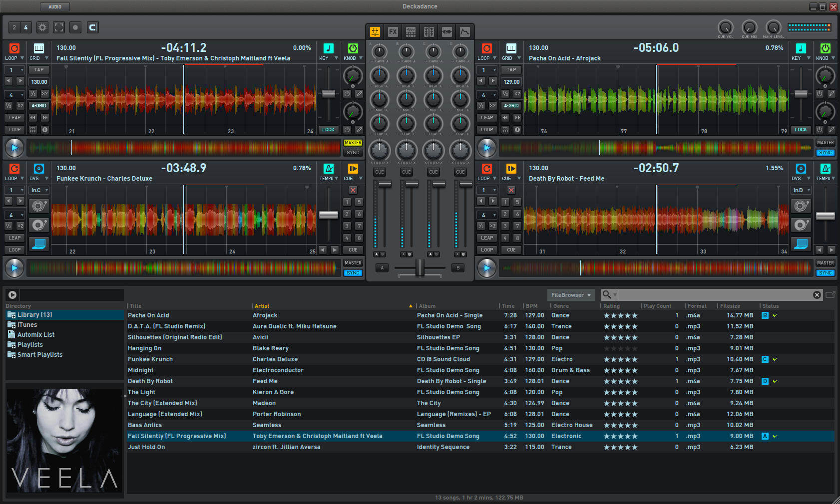Click the Key music note icon on Pacha On Acid deck
840x504 pixels.
(801, 48)
